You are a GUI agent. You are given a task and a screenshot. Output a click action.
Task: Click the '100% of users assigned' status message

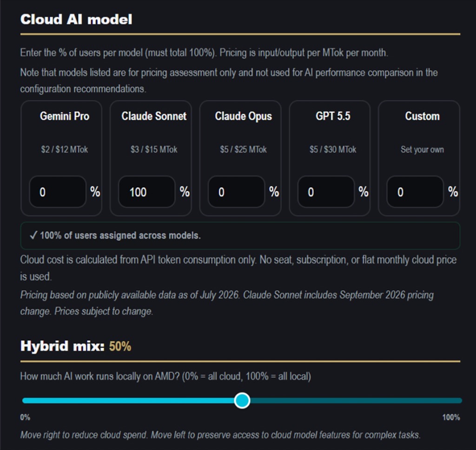click(240, 235)
